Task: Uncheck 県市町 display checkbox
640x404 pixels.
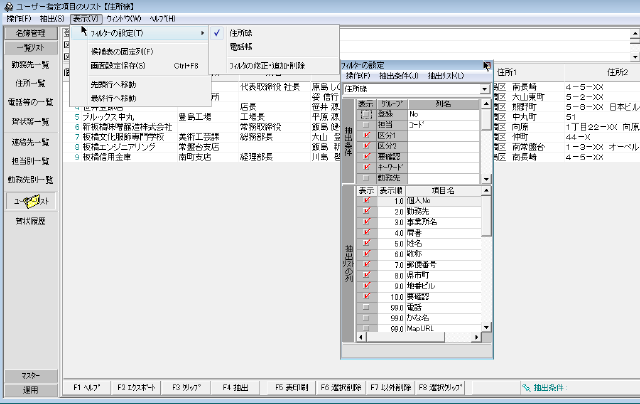Action: 366,275
